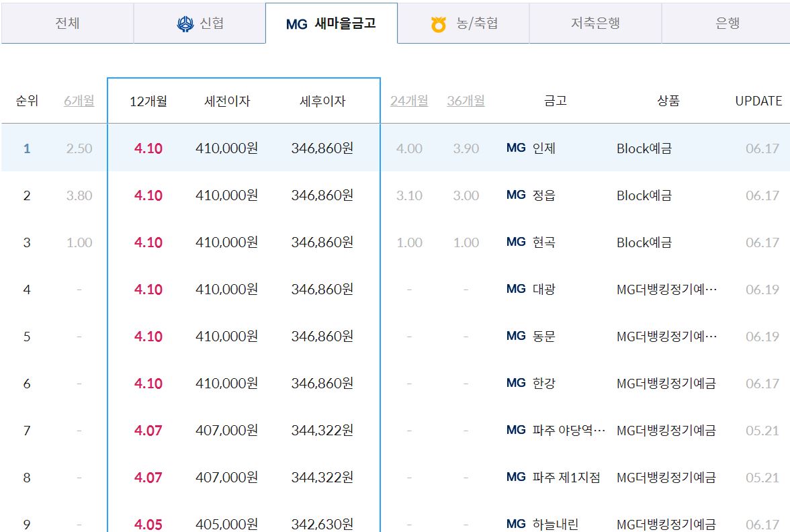
Task: Click the UPDATE column header
Action: click(758, 101)
